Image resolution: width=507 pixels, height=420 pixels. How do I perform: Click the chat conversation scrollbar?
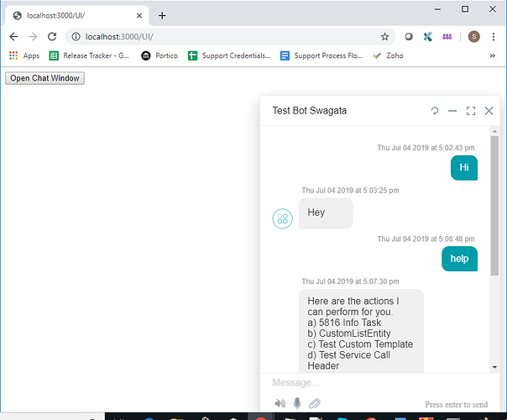[x=494, y=206]
